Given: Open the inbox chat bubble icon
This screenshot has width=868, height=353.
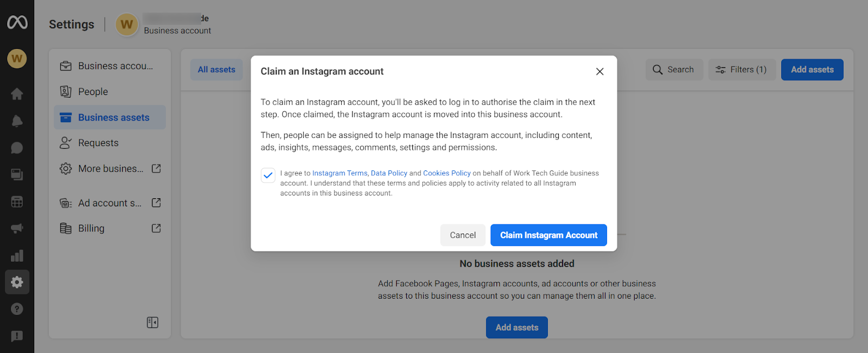Looking at the screenshot, I should pyautogui.click(x=17, y=148).
